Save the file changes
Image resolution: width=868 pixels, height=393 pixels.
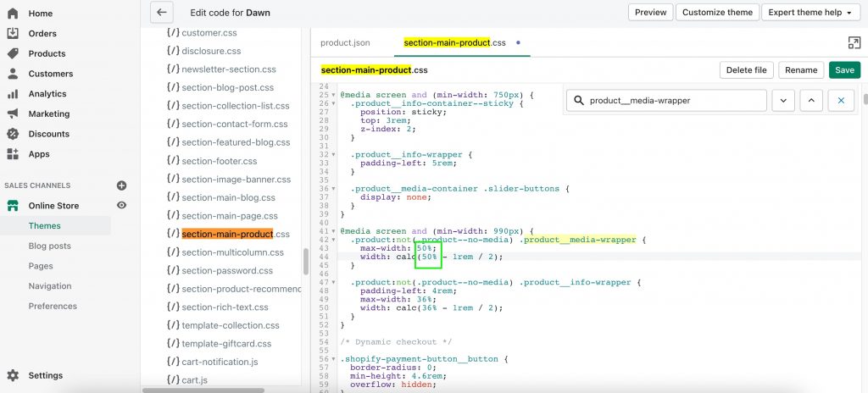[845, 70]
